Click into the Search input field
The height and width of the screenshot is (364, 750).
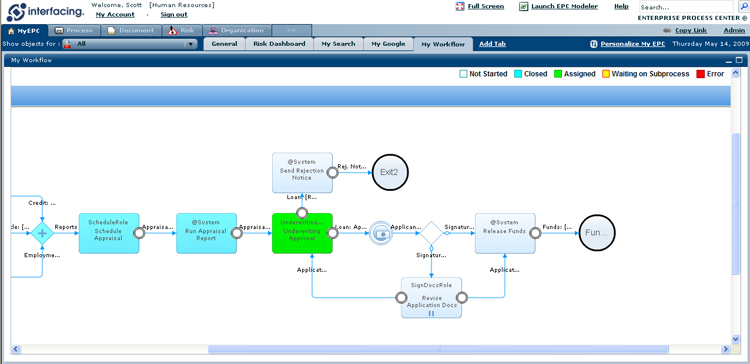[x=686, y=7]
